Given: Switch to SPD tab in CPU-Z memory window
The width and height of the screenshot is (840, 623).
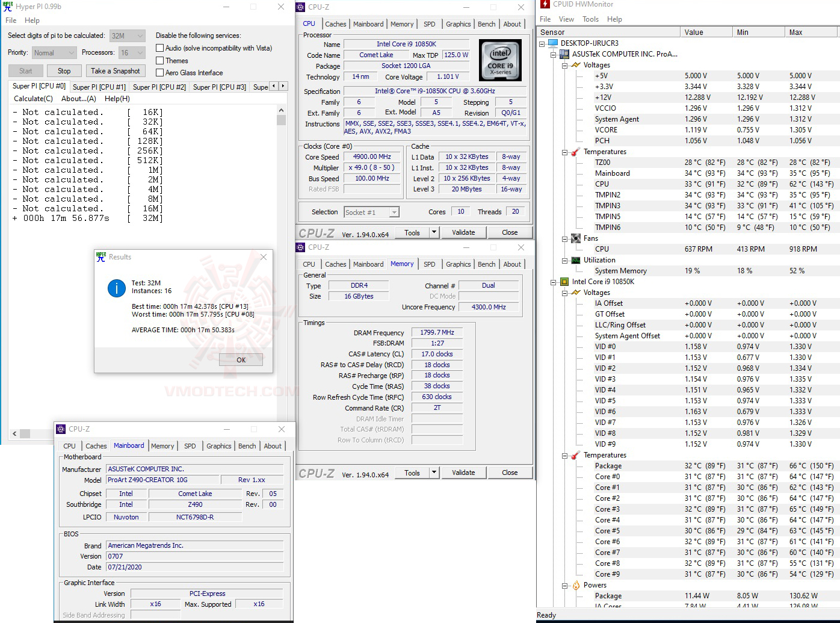Looking at the screenshot, I should pyautogui.click(x=429, y=264).
